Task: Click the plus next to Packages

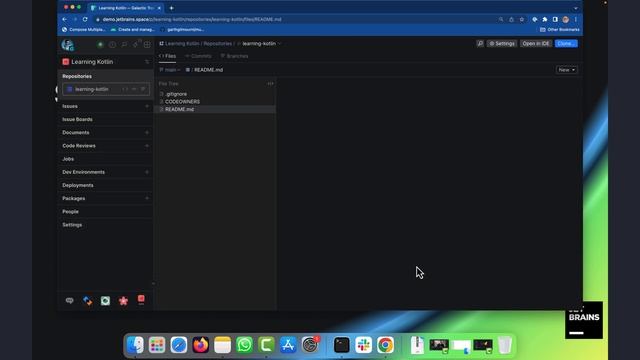Action: click(x=147, y=198)
